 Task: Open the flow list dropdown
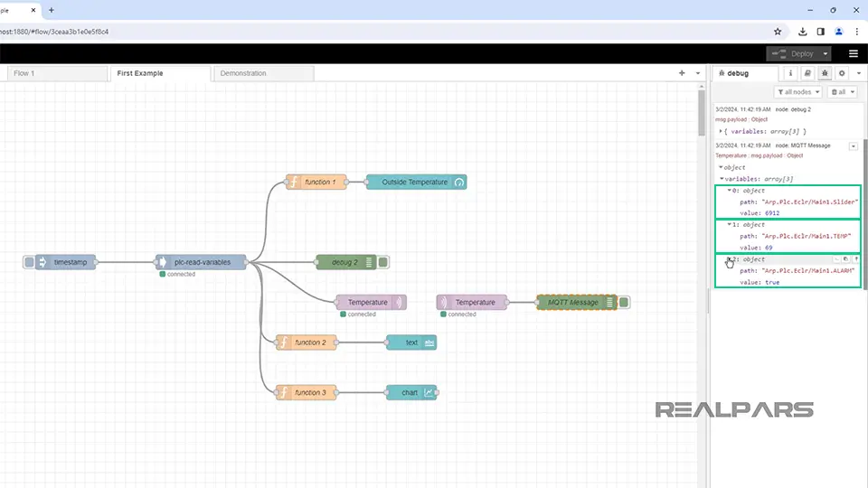coord(697,73)
